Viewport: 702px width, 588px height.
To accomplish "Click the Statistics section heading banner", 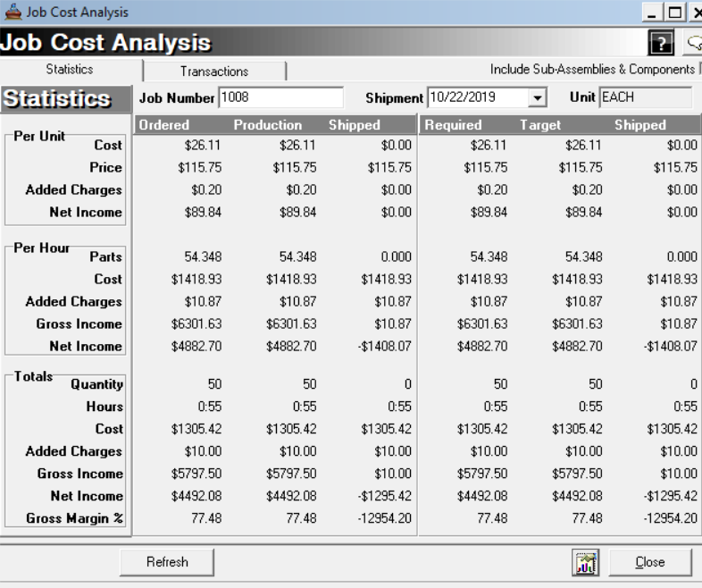I will [x=66, y=99].
